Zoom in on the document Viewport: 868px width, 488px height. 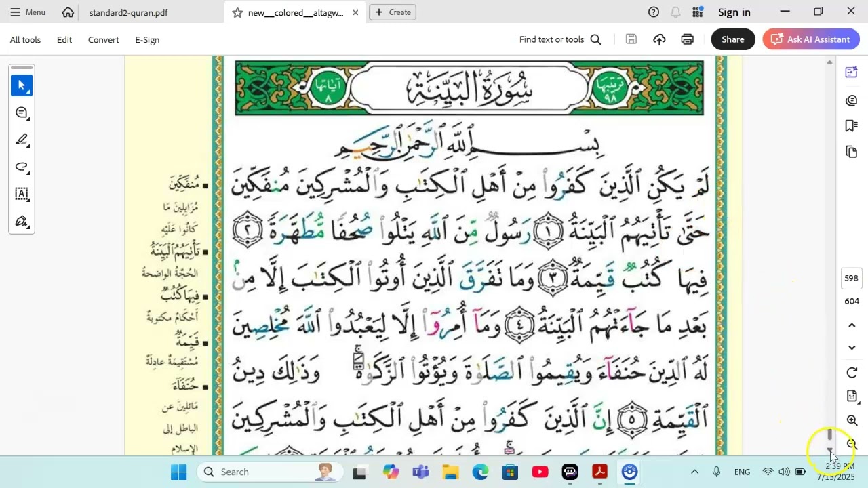click(x=852, y=420)
